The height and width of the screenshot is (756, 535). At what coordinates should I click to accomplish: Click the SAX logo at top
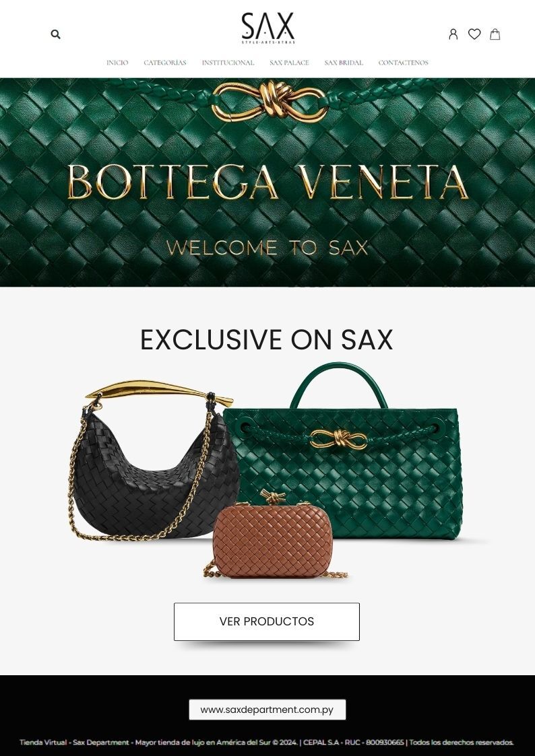267,28
